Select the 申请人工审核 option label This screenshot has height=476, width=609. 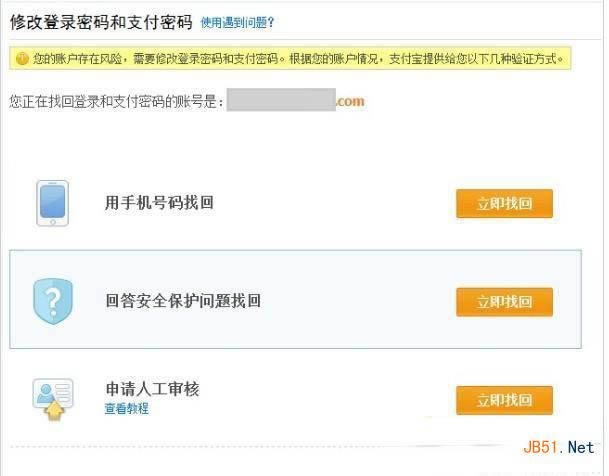[152, 389]
